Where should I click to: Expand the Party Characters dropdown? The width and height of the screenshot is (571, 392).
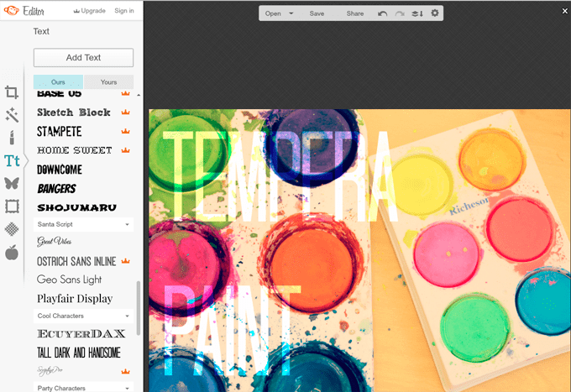(x=127, y=389)
